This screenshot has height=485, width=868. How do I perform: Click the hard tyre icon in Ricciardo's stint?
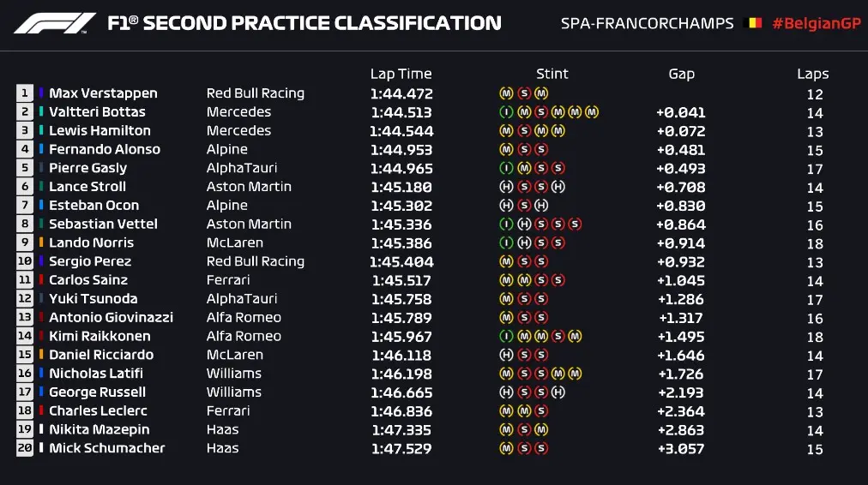(x=506, y=355)
